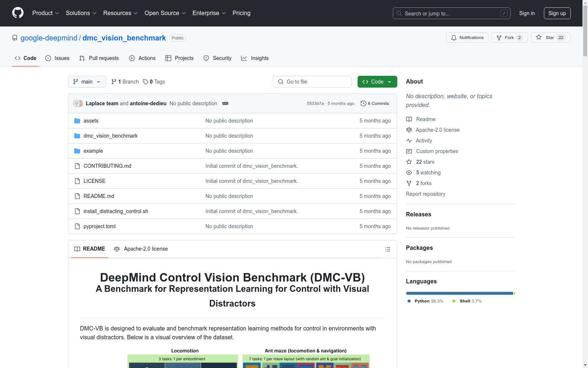Click the commit history clock icon
588x368 pixels.
[x=363, y=103]
